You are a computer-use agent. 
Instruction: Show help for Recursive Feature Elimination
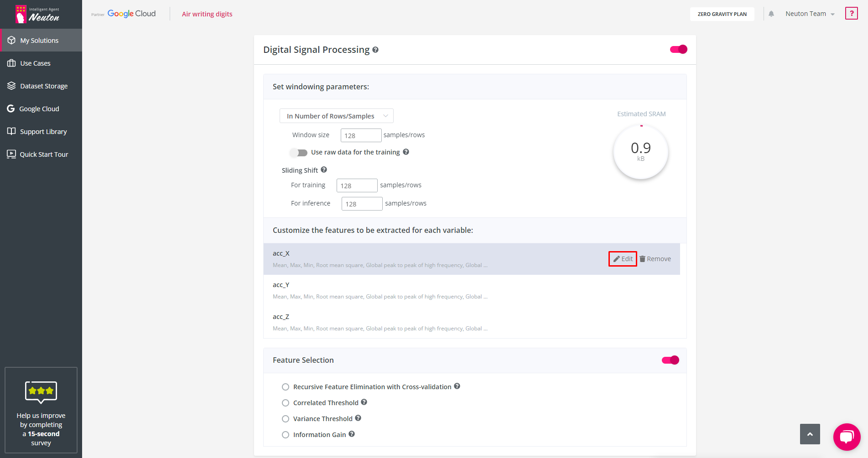coord(457,386)
